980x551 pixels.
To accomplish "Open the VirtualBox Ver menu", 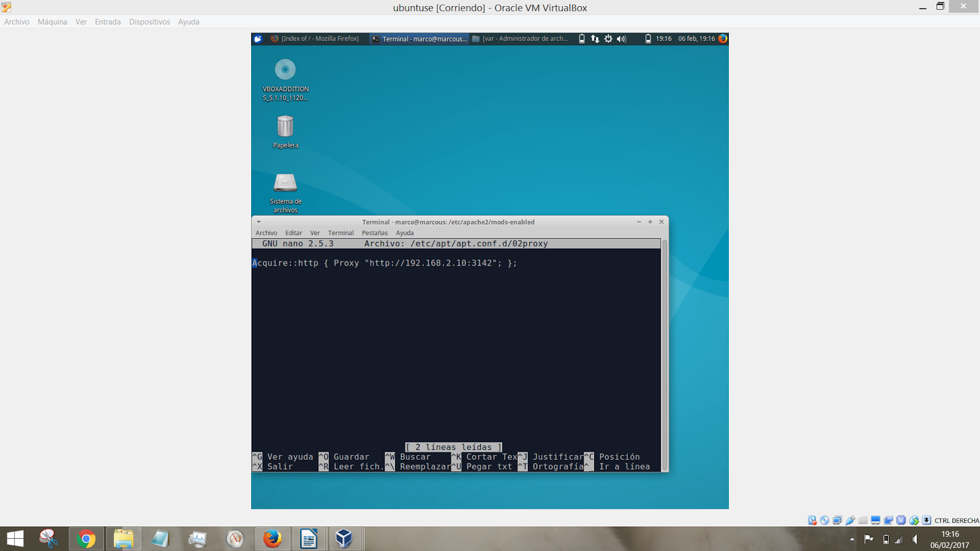I will (x=81, y=21).
